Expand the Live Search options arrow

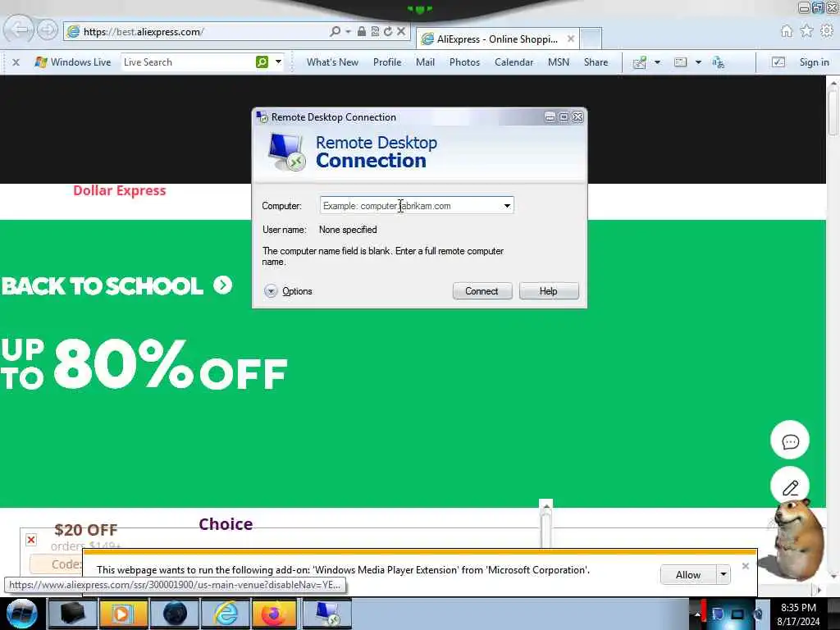click(x=279, y=62)
